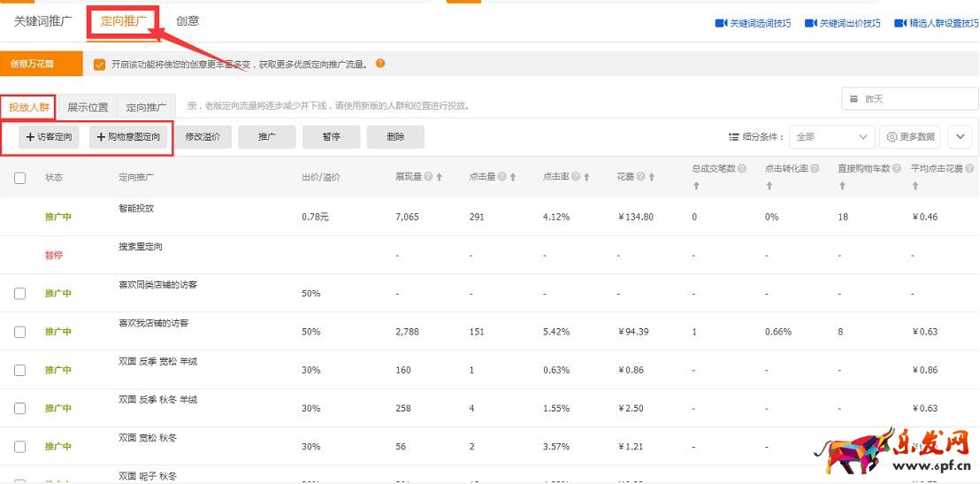Open the 细分条件 全部 dropdown

tap(831, 137)
